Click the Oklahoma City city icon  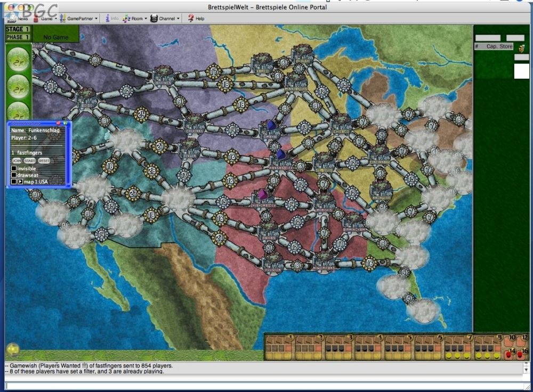point(263,200)
